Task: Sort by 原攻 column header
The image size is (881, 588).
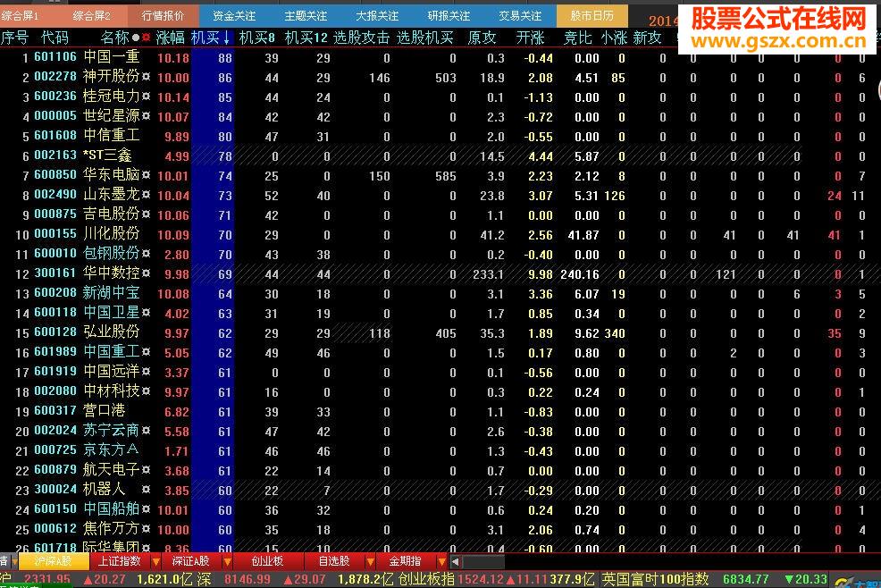Action: [482, 38]
